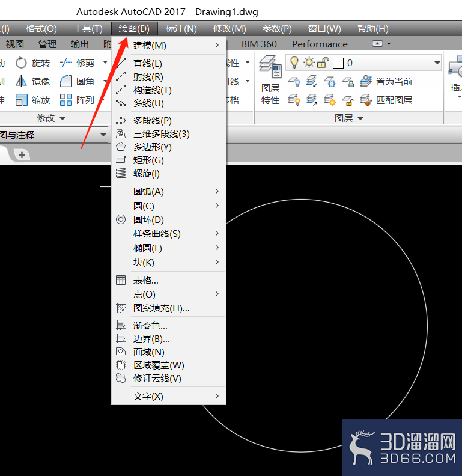Choose Multiline 多线(U) menu entry

[x=169, y=103]
